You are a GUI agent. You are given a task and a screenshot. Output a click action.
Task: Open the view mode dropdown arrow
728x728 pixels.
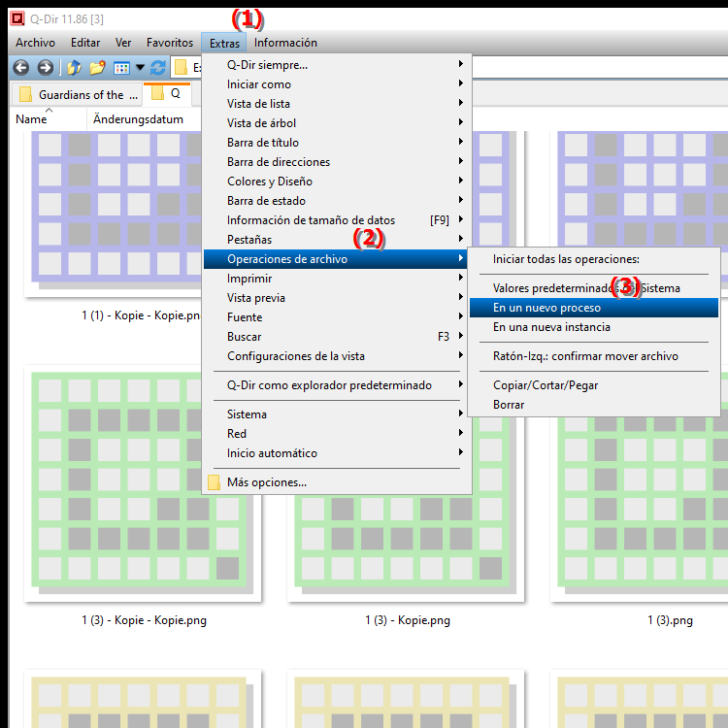pos(140,68)
